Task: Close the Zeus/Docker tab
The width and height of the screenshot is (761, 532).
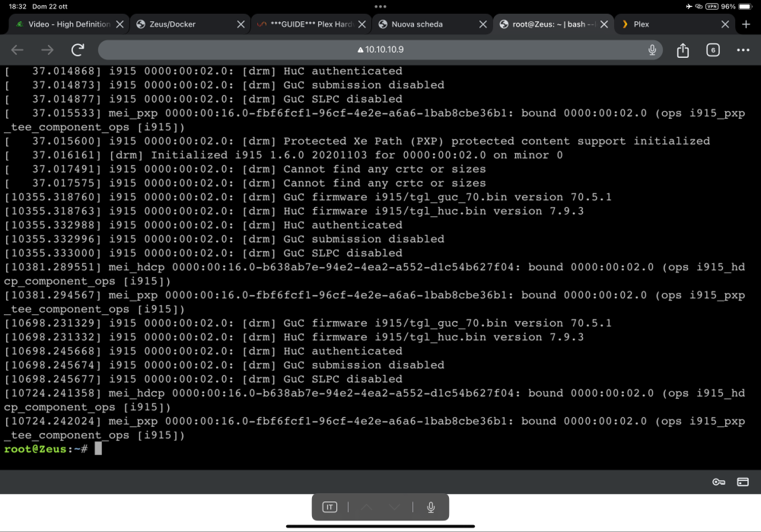Action: tap(240, 24)
